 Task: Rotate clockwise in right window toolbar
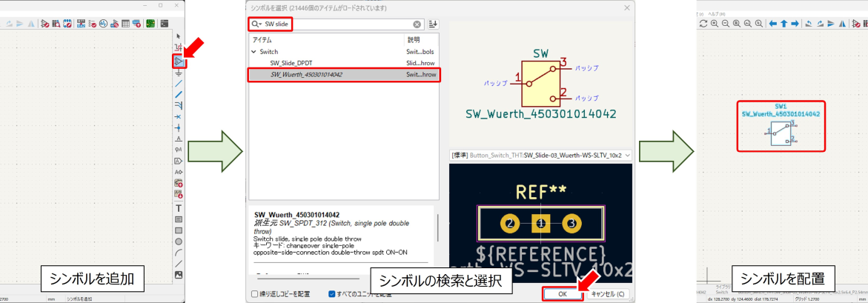click(820, 24)
